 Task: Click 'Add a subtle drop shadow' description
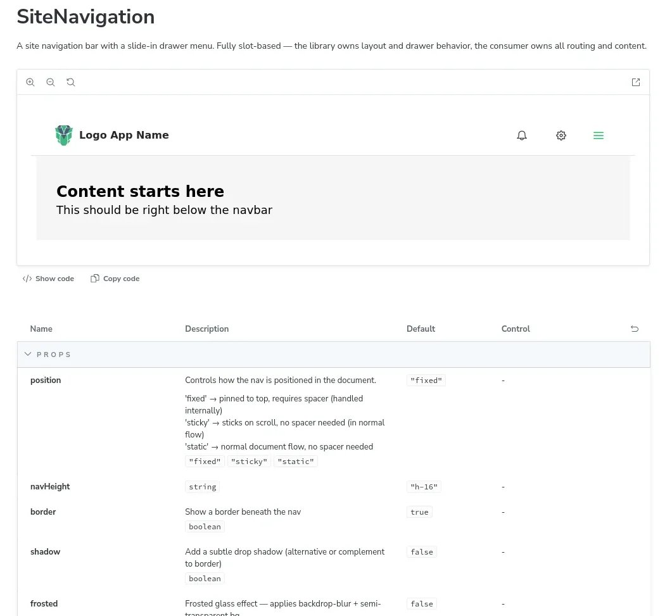pyautogui.click(x=285, y=557)
